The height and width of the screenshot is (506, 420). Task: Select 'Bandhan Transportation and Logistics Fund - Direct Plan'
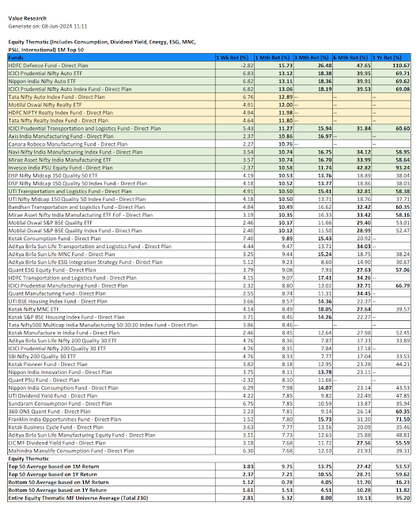77,207
